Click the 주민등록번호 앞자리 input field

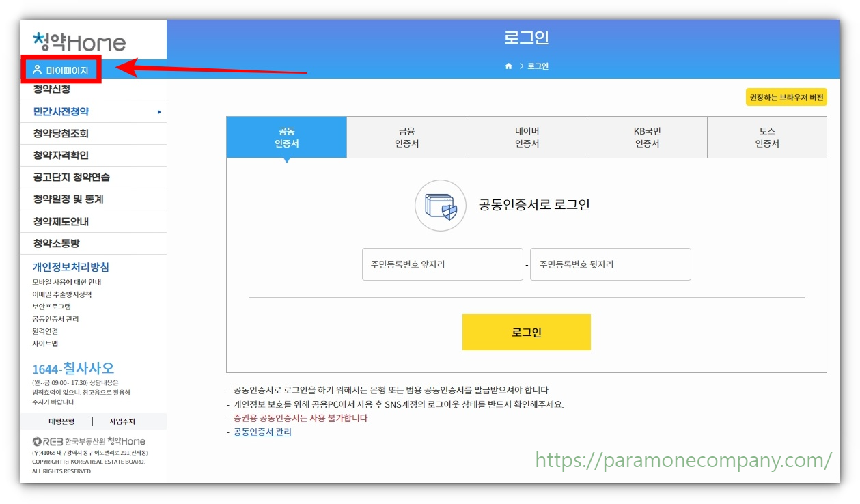coord(442,264)
